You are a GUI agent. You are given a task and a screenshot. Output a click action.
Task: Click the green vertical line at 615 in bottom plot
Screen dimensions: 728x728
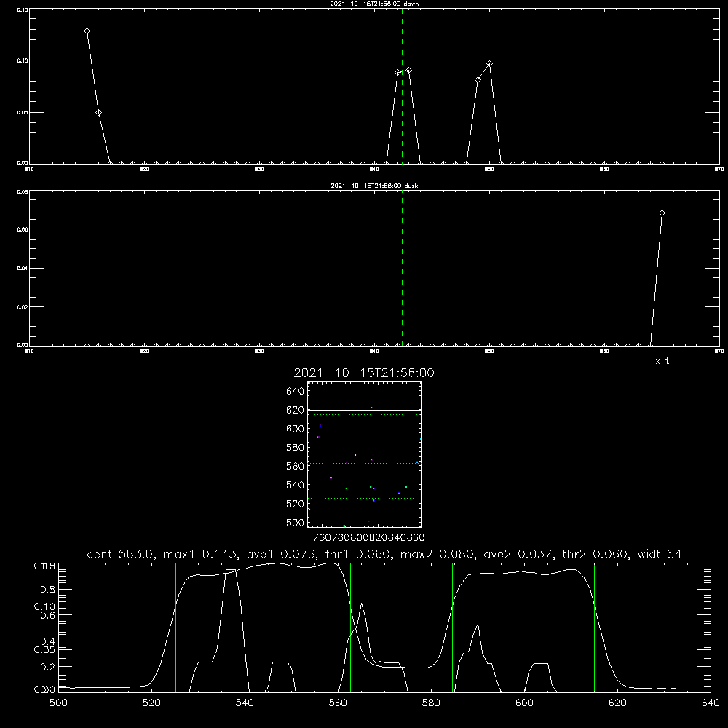coord(594,628)
